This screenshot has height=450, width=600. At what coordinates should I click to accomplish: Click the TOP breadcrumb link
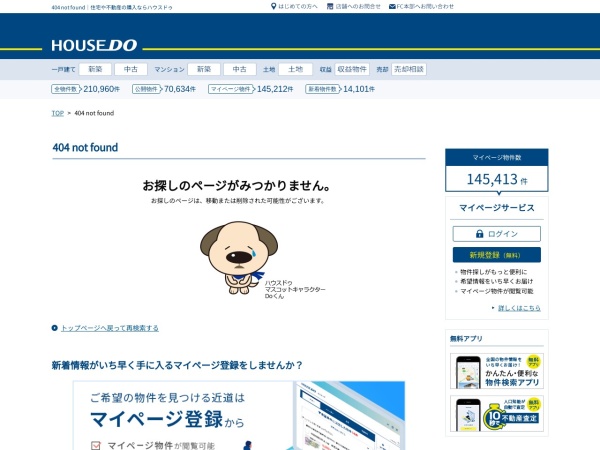(57, 113)
